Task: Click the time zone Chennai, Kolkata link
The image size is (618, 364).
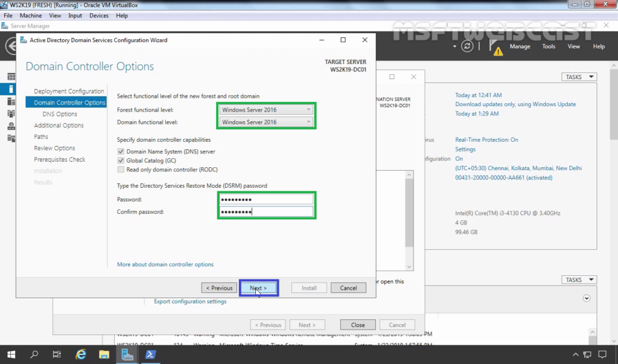Action: 518,168
